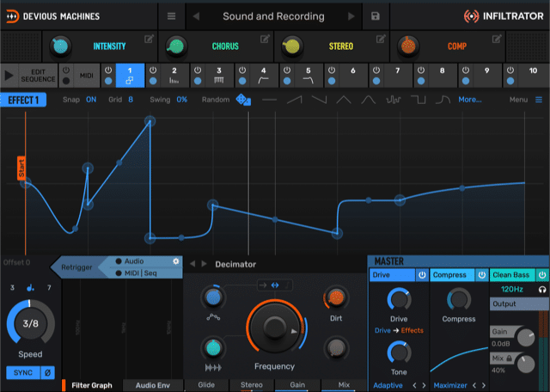Click the phase invert Ø button
This screenshot has height=392, width=550.
(x=48, y=373)
